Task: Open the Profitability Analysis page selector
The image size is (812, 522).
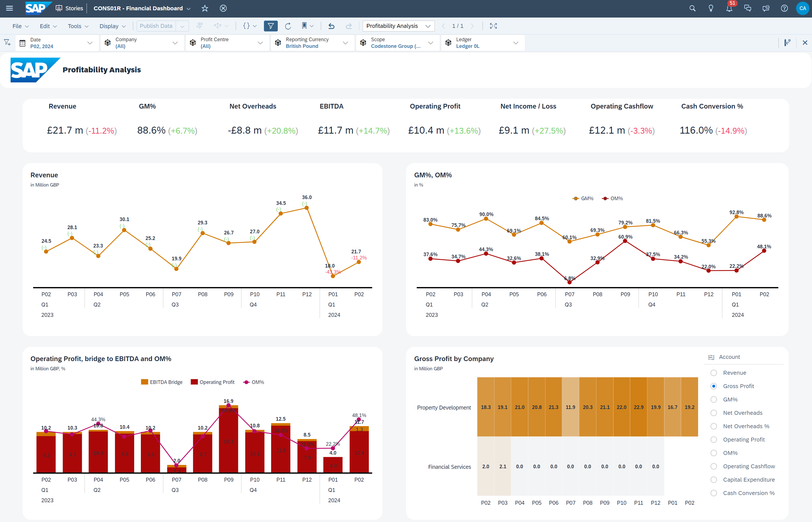Action: point(399,26)
